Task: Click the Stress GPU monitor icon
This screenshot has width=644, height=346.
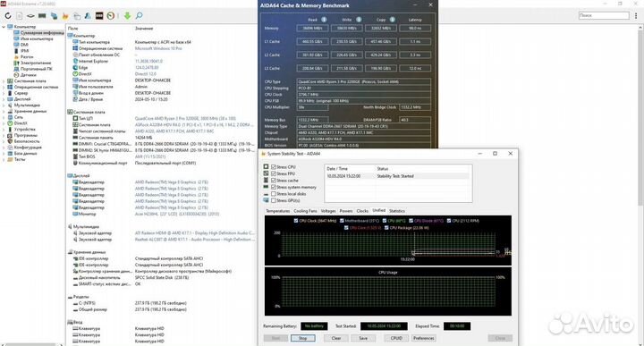Action: click(266, 200)
